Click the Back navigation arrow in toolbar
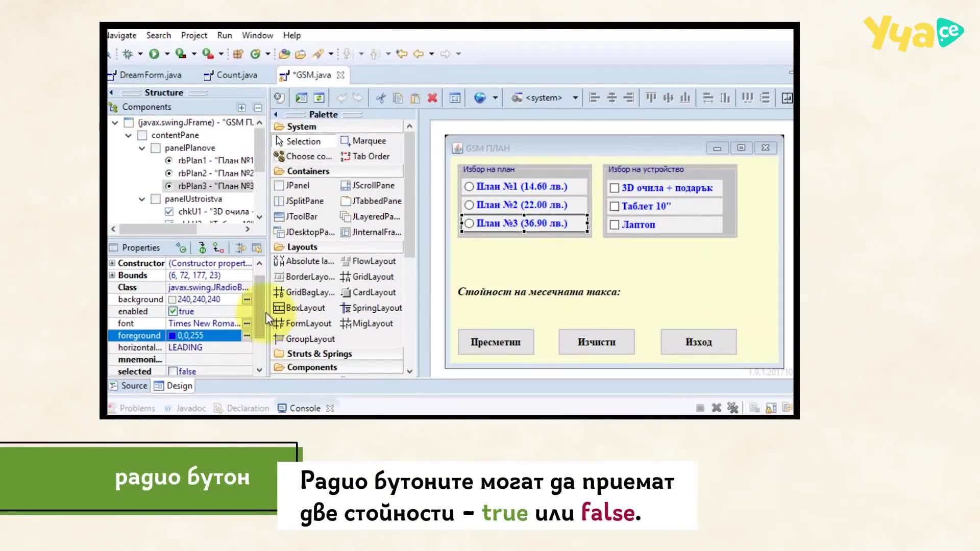Viewport: 980px width, 551px height. [x=418, y=54]
